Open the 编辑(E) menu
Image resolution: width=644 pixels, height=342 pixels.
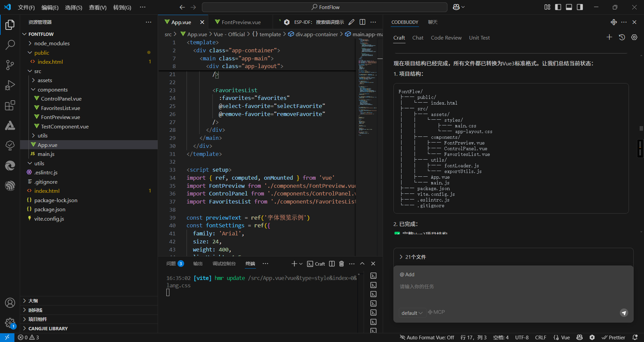(50, 7)
